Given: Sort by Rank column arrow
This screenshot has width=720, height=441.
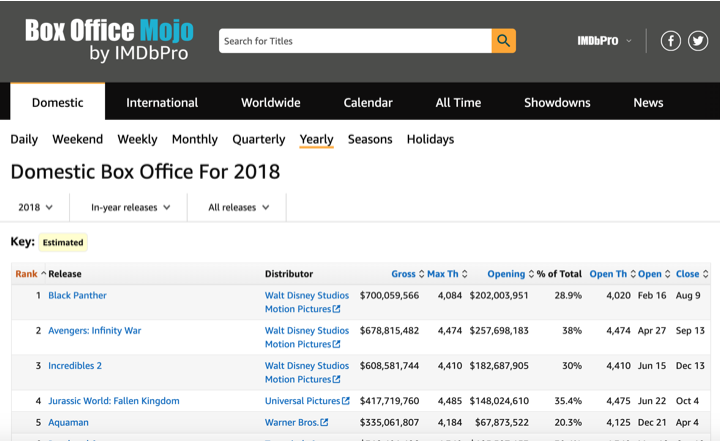Looking at the screenshot, I should (x=44, y=273).
